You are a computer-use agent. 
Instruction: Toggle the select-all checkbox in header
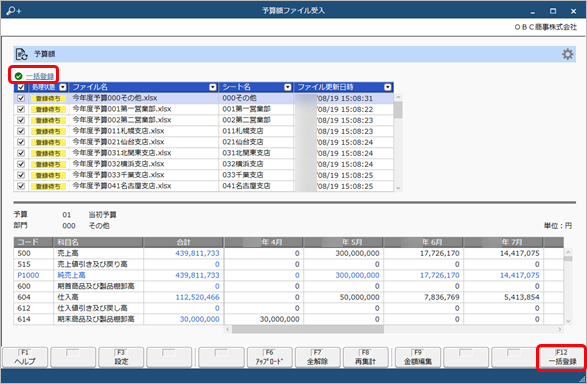(21, 87)
